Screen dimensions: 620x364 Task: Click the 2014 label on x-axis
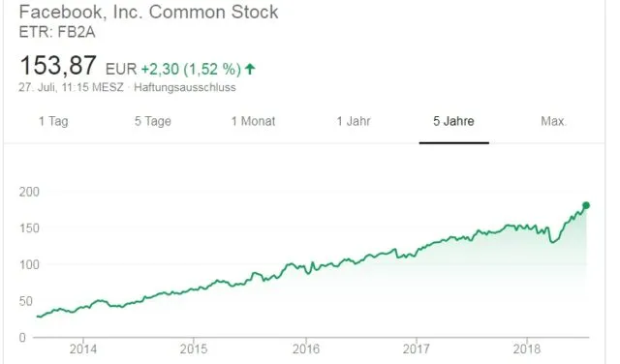83,349
